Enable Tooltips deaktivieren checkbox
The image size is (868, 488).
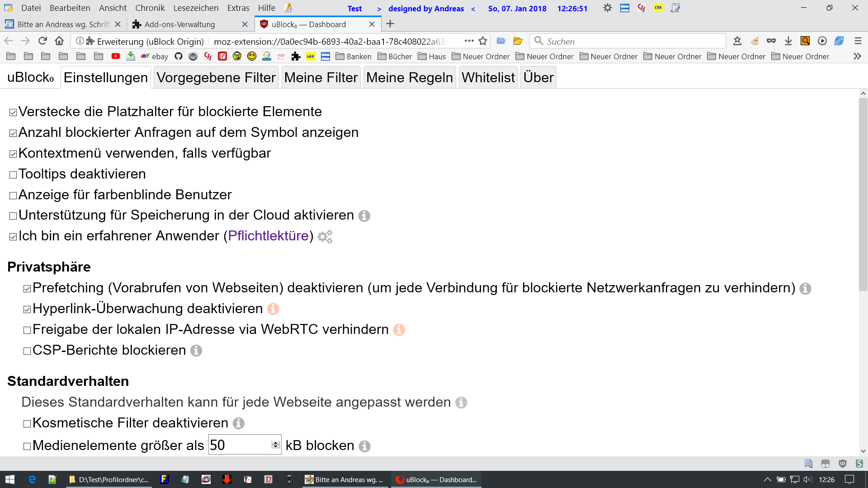[x=13, y=175]
